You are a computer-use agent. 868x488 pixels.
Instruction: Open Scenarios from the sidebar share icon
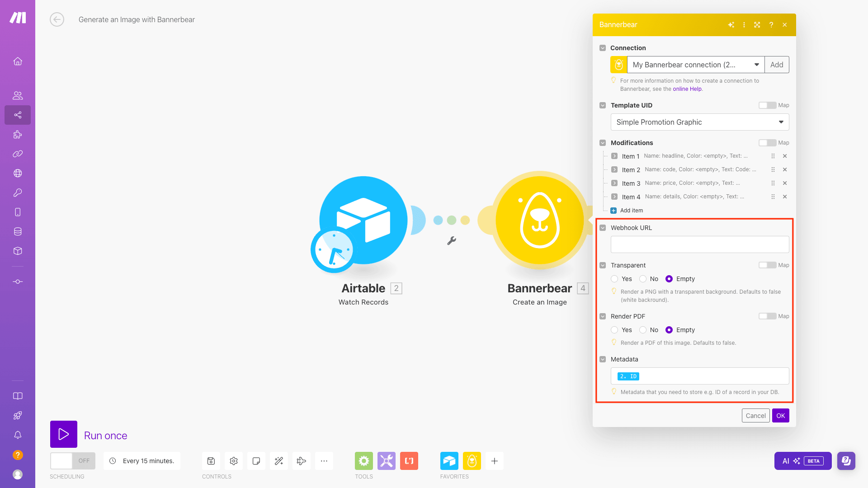(x=18, y=115)
